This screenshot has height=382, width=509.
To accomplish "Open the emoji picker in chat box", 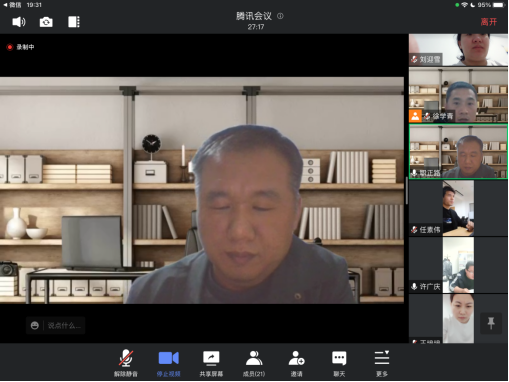I will [35, 325].
